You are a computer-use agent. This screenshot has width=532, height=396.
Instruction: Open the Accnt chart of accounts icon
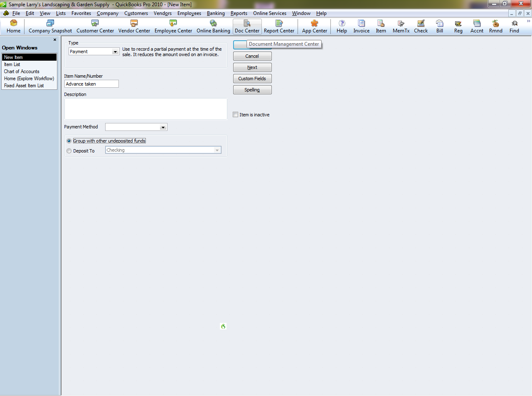[x=477, y=27]
